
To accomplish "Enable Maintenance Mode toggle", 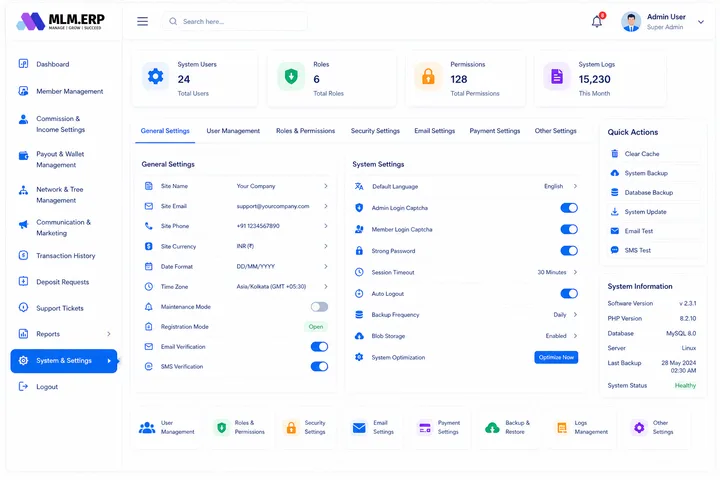I will click(319, 306).
